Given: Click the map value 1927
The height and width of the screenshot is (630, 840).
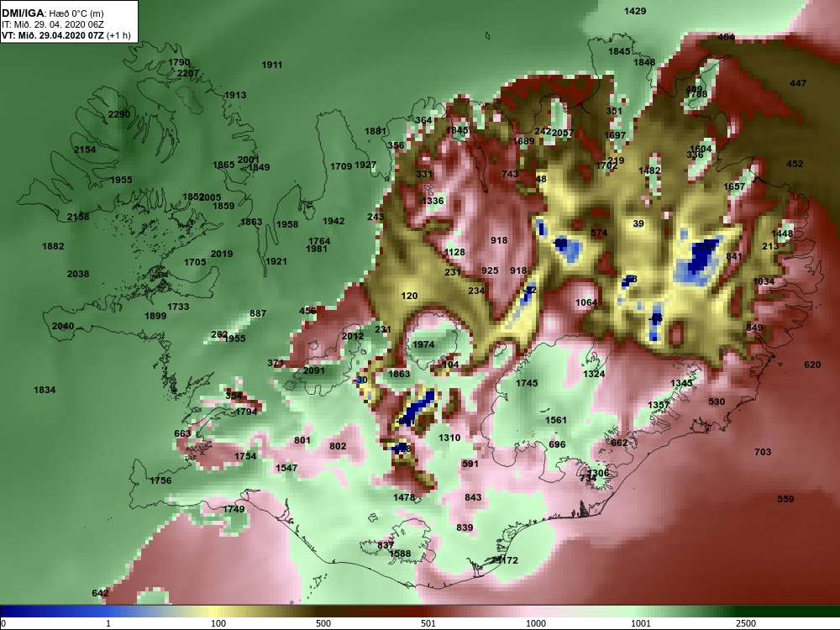Looking at the screenshot, I should tap(365, 165).
